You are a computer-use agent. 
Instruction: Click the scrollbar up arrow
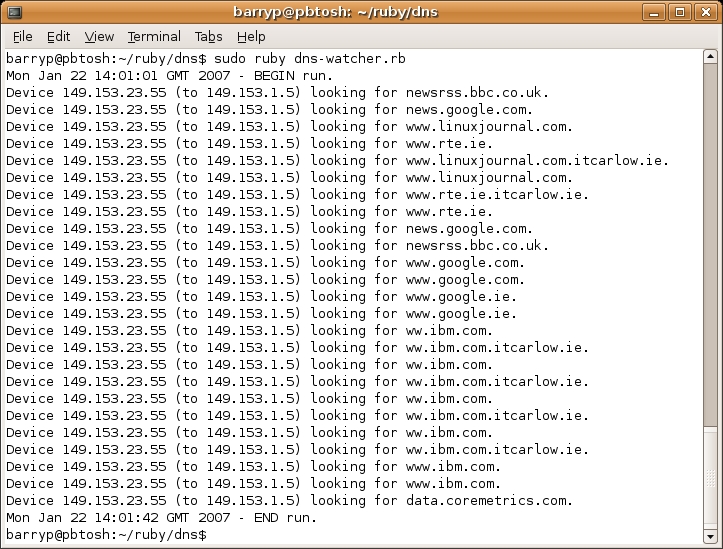pos(710,57)
